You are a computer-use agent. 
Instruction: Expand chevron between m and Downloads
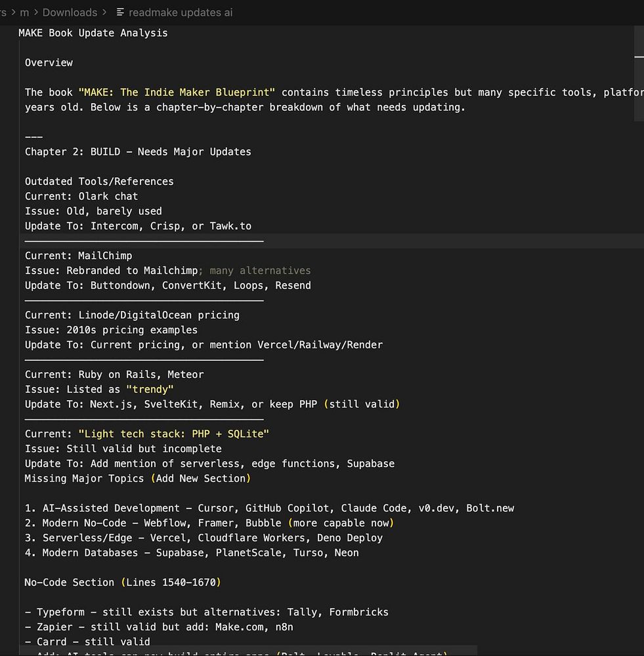click(x=36, y=12)
